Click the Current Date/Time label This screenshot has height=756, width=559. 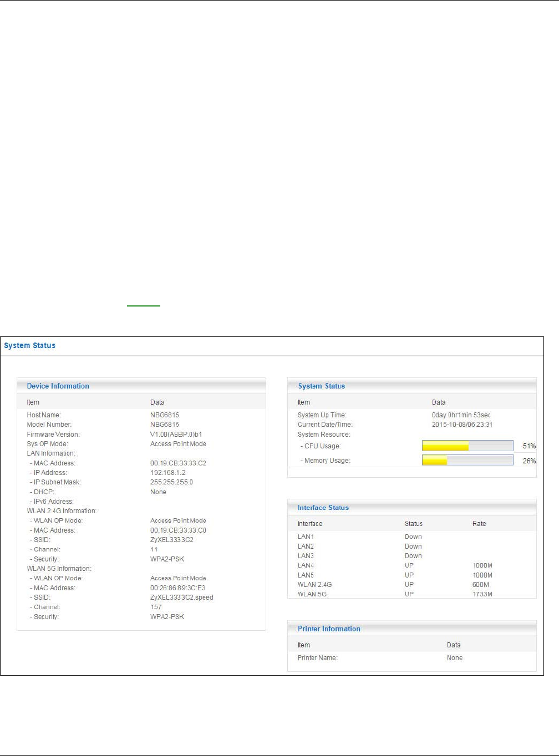pos(325,425)
